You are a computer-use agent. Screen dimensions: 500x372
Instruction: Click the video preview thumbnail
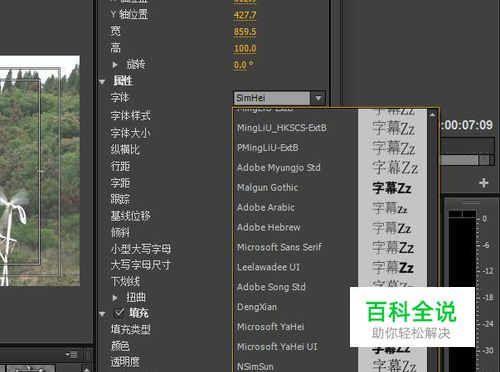click(x=40, y=171)
